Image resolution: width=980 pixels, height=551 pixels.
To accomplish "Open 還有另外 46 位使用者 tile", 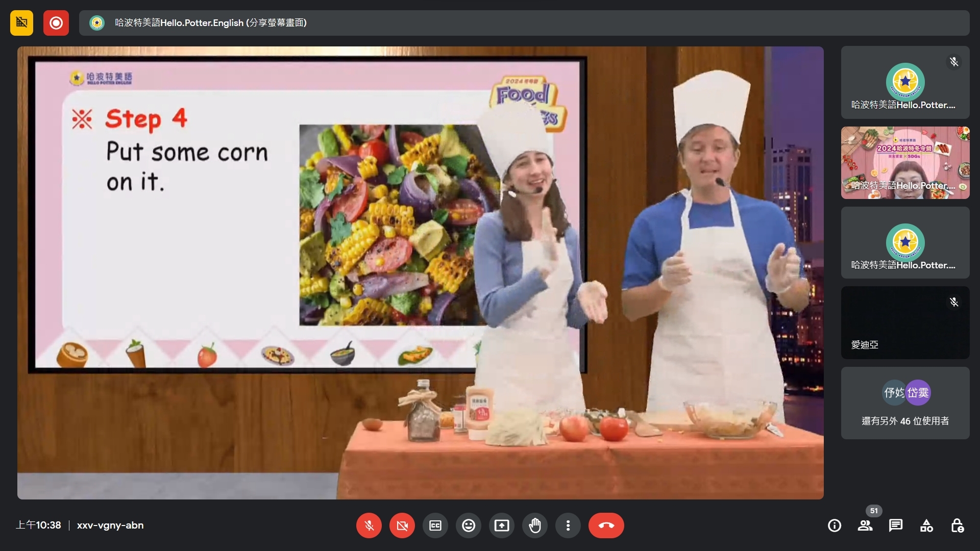I will 905,403.
